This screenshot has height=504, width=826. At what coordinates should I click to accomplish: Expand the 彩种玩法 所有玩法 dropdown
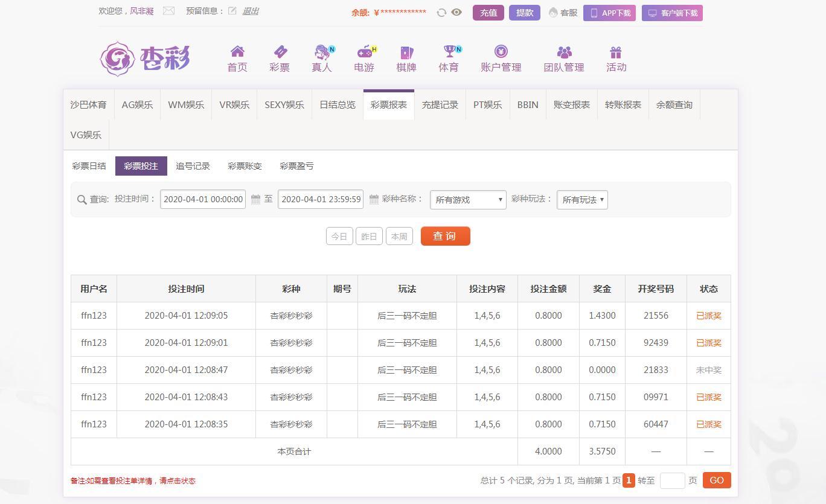[582, 200]
